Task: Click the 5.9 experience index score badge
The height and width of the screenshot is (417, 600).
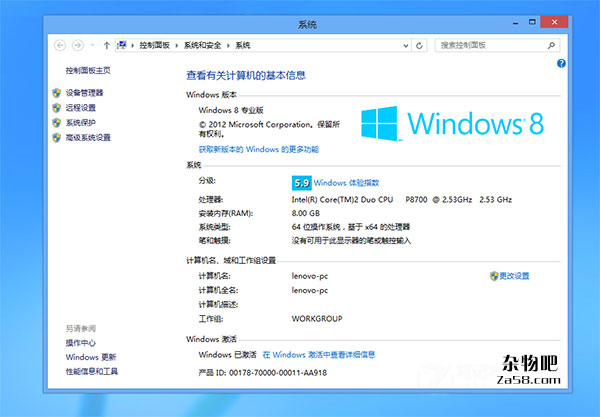Action: point(302,183)
